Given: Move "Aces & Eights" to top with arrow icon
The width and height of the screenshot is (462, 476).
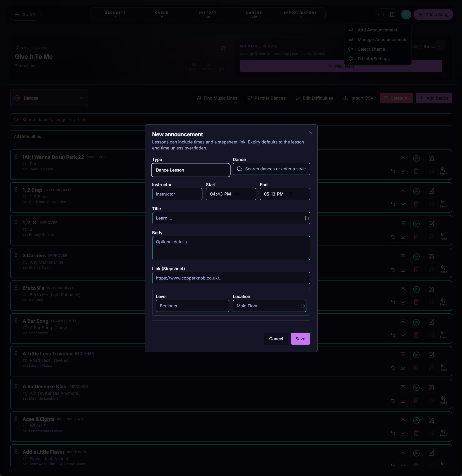Looking at the screenshot, I should 403,420.
